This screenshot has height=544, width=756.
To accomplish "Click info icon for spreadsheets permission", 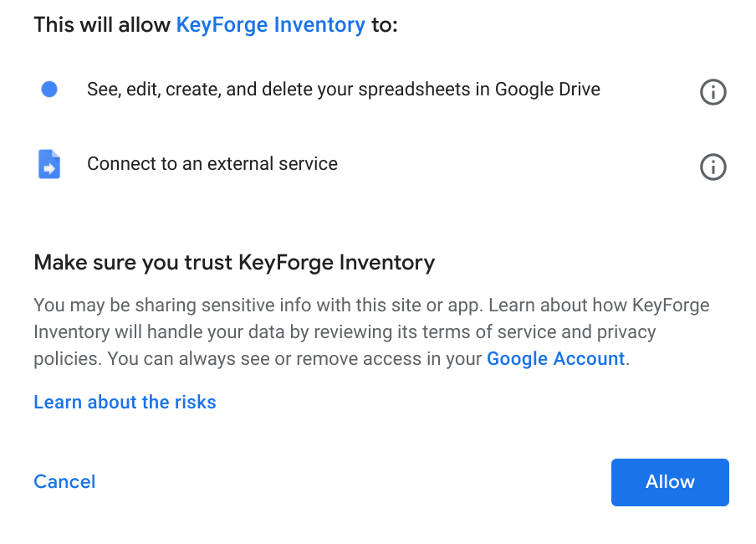I will [x=713, y=92].
